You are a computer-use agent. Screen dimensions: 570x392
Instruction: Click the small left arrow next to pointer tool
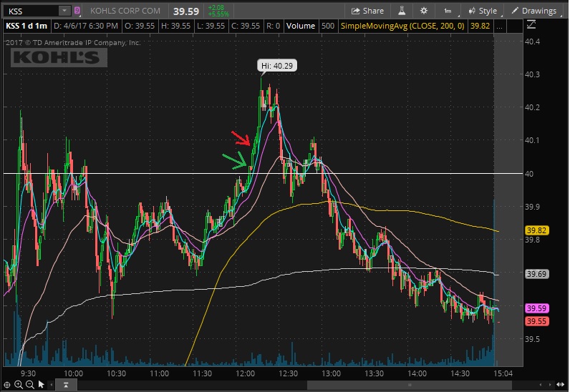(x=52, y=385)
